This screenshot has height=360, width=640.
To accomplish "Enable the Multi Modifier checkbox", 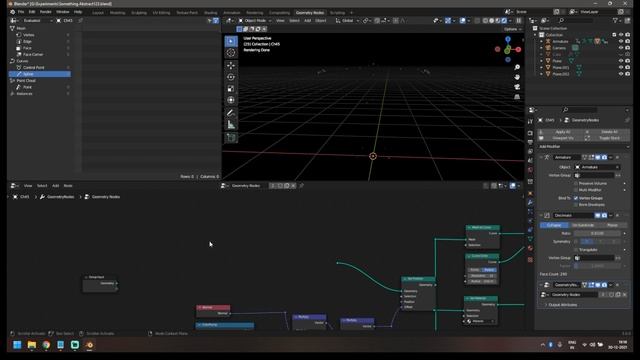I will 576,190.
